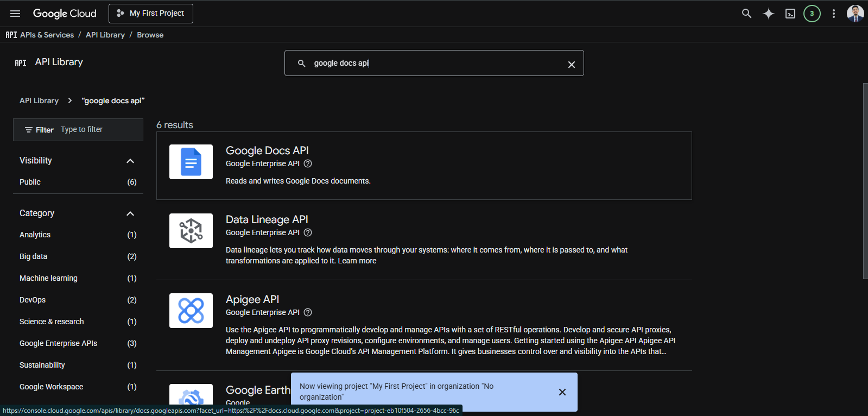Filter by Machine learning category

tap(78, 278)
